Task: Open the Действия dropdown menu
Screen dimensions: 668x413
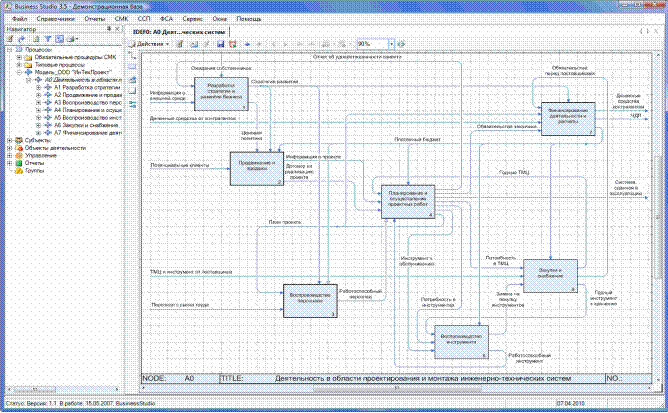Action: click(151, 44)
